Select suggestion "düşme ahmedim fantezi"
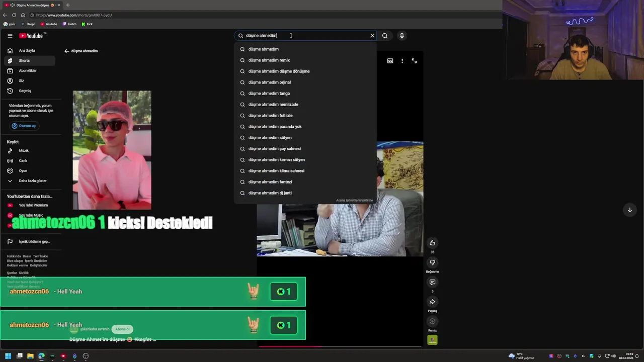The width and height of the screenshot is (644, 362). tap(305, 182)
